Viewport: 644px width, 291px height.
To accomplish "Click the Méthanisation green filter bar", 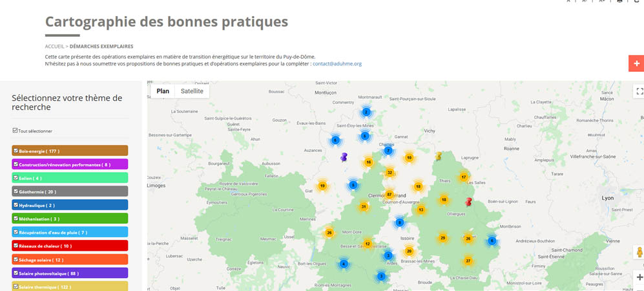I will click(x=70, y=219).
